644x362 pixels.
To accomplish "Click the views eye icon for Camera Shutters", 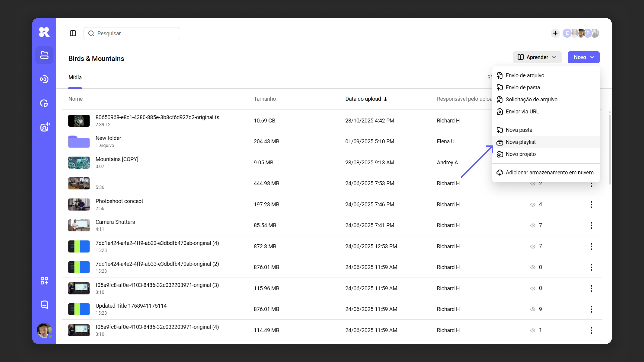I will point(533,225).
